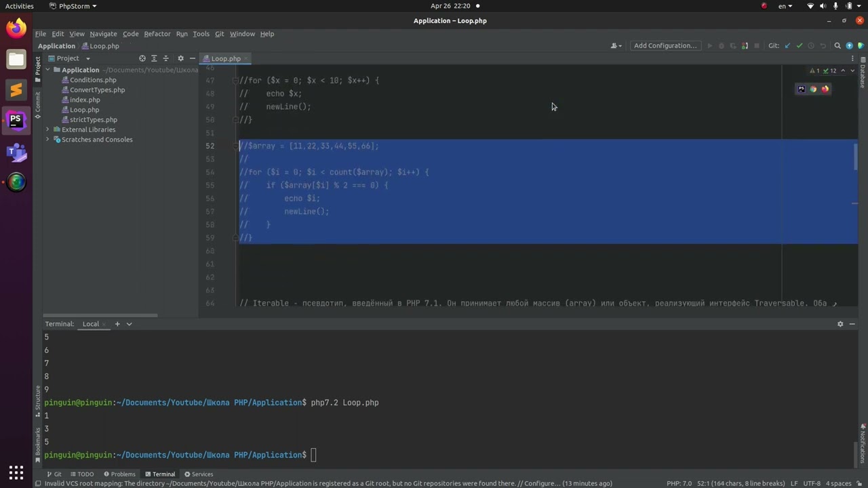Viewport: 868px width, 488px height.
Task: Open Services tool window tab
Action: (199, 474)
